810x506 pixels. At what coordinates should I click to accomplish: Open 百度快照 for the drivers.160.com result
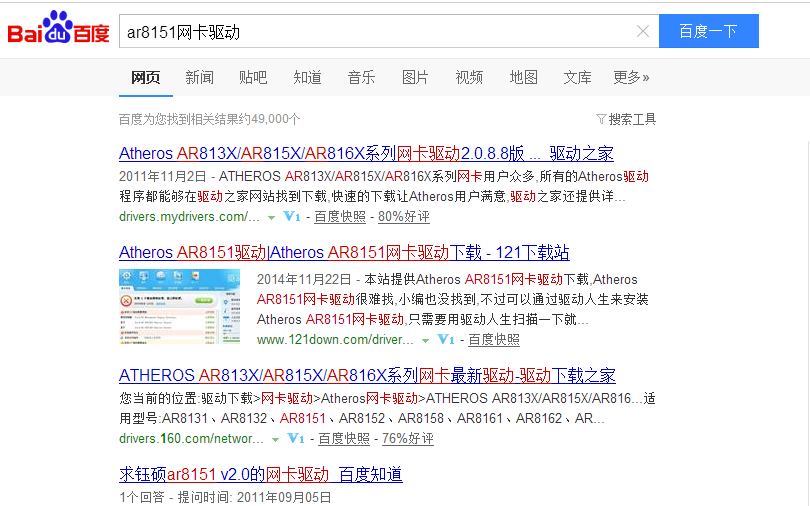(x=344, y=439)
